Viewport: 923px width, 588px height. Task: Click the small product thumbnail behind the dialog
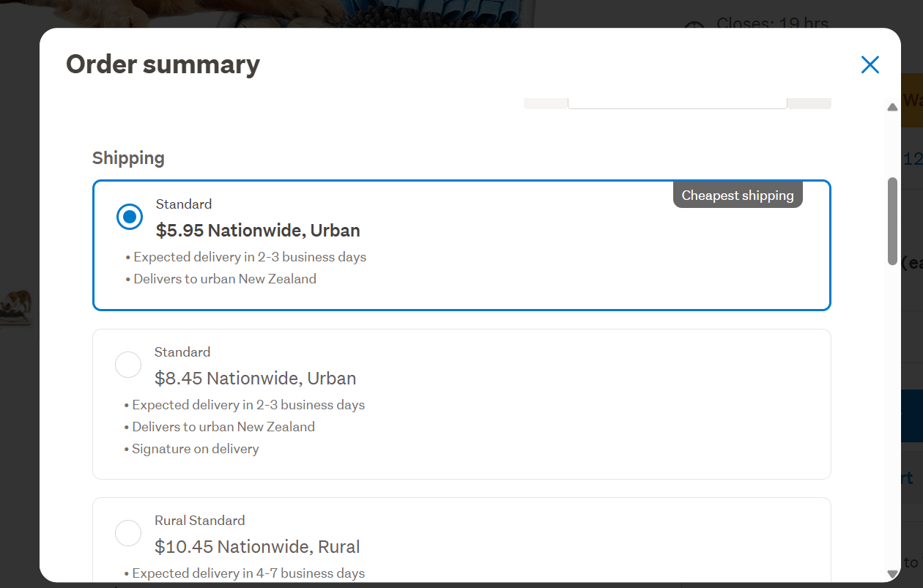point(16,308)
